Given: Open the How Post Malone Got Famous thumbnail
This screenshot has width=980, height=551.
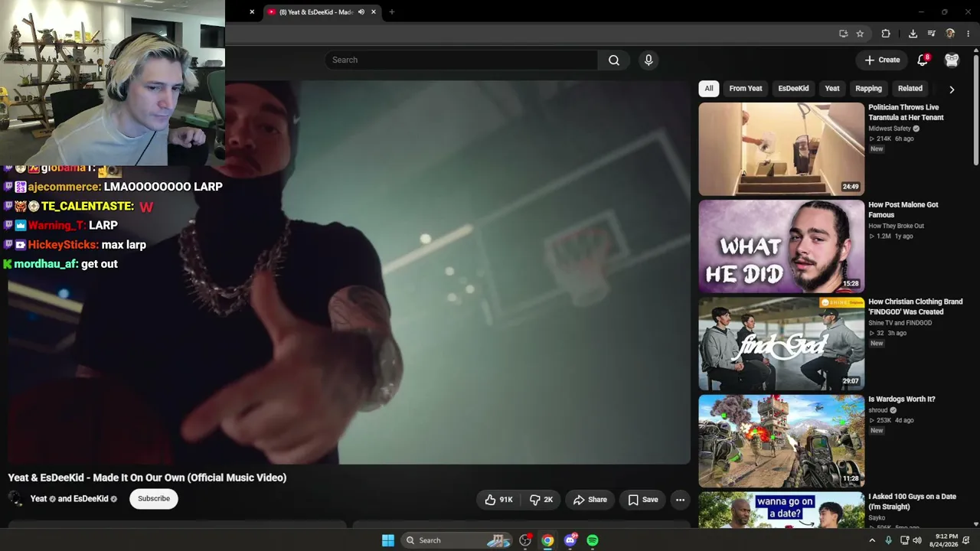Looking at the screenshot, I should click(781, 246).
